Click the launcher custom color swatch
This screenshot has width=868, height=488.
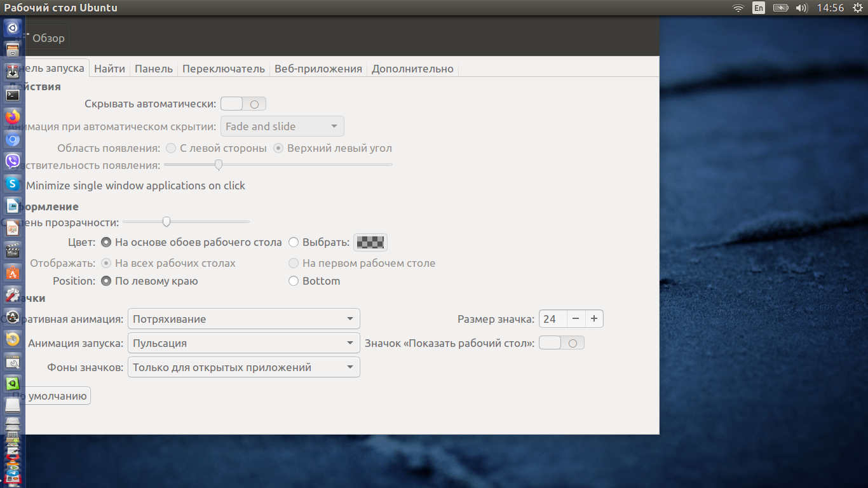[x=370, y=242]
